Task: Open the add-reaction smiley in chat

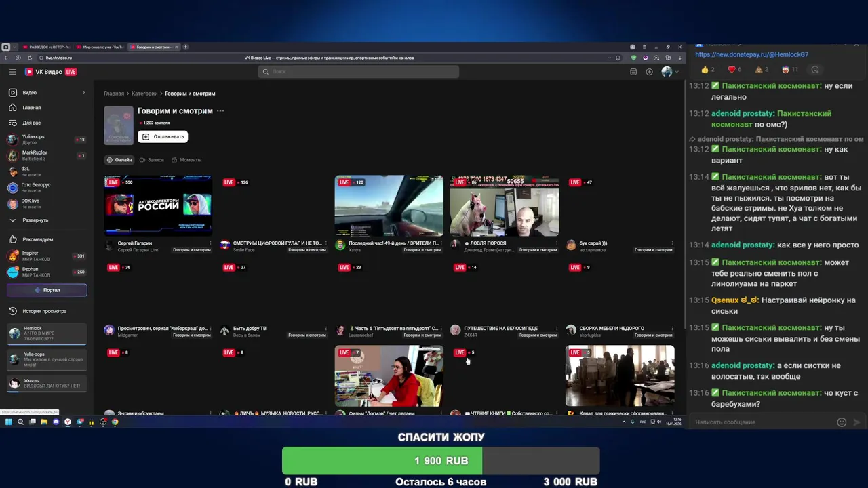Action: tap(815, 70)
